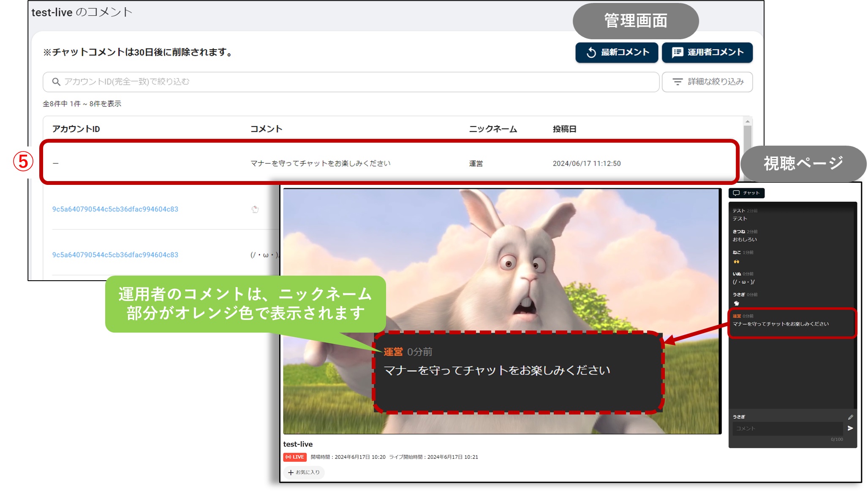Viewport: 868px width, 493px height.
Task: Expand the 詳細な絞り込み filter options
Action: pos(707,81)
